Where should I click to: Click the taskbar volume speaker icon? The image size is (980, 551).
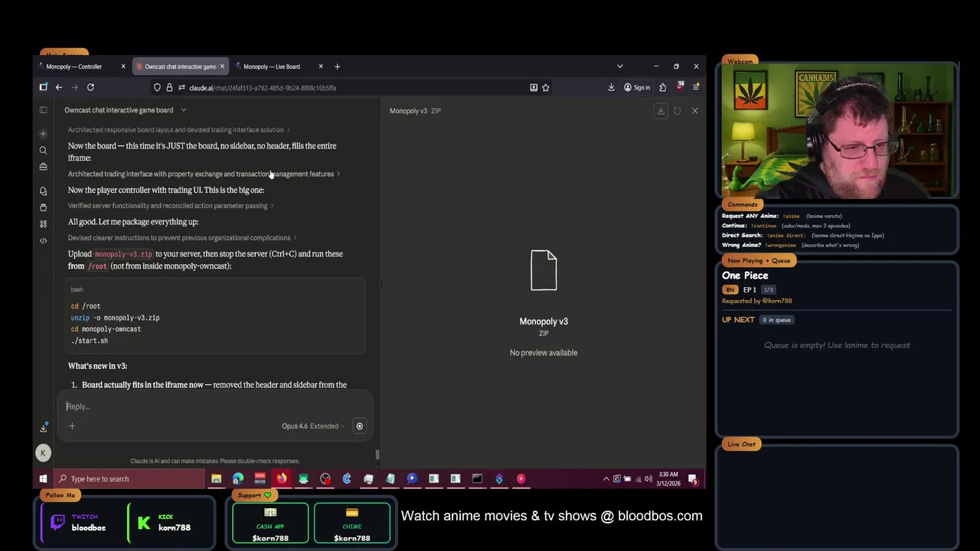pos(648,479)
